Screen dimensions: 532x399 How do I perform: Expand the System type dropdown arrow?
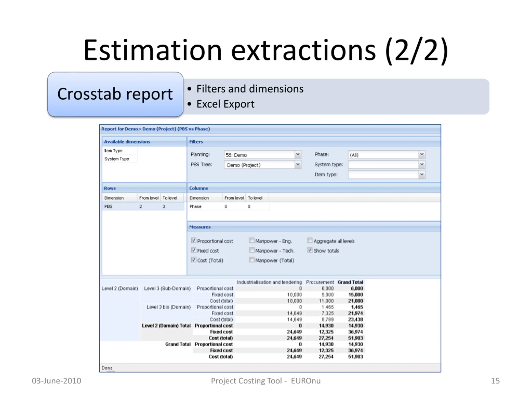pos(422,165)
